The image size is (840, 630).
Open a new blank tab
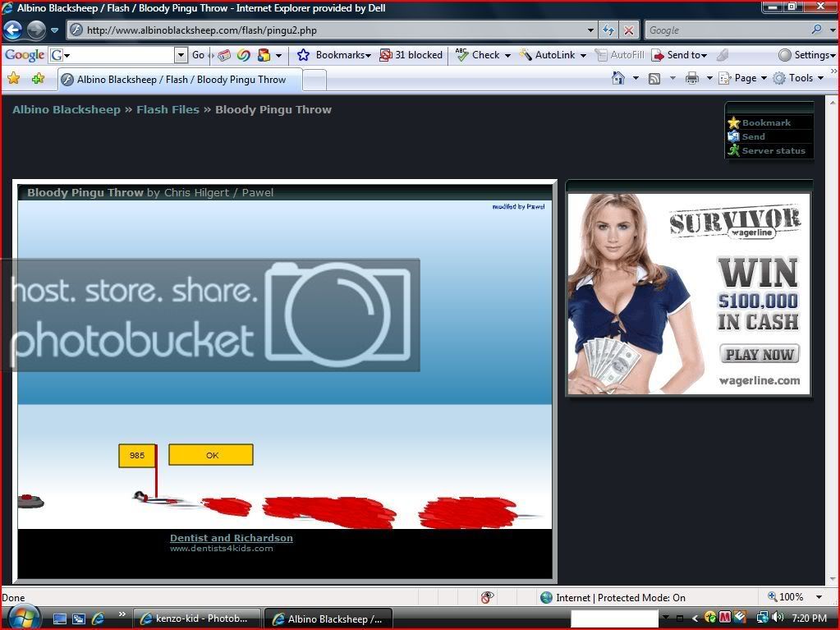point(314,80)
